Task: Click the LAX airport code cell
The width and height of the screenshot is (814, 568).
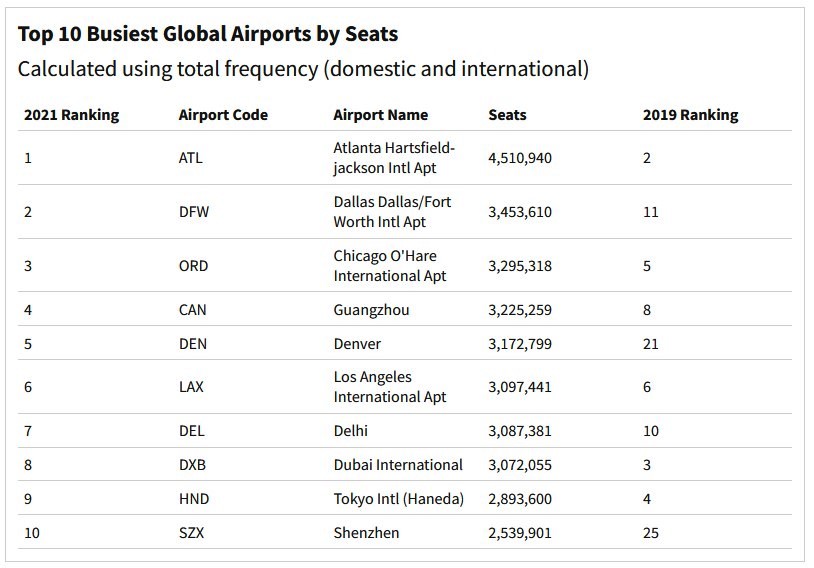Action: 192,387
